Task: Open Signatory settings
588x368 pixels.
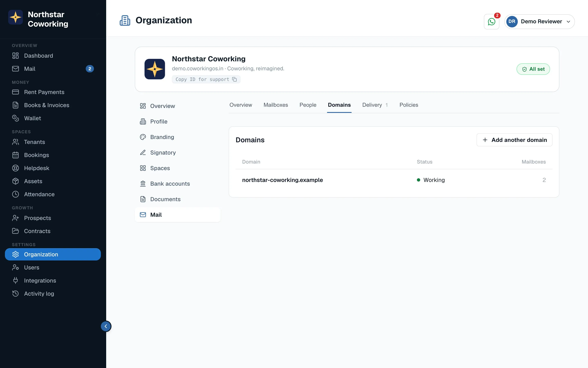Action: 178,153
